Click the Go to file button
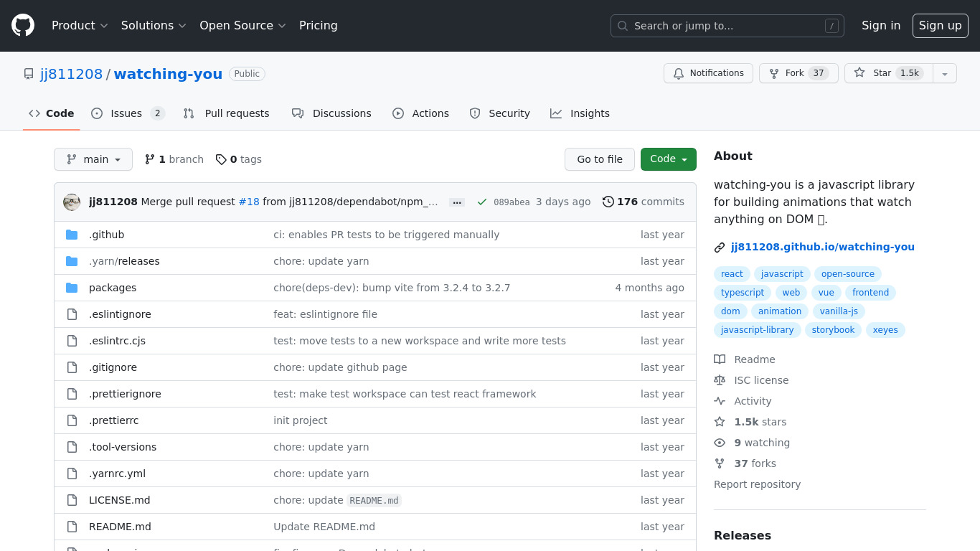The image size is (980, 551). (x=600, y=159)
